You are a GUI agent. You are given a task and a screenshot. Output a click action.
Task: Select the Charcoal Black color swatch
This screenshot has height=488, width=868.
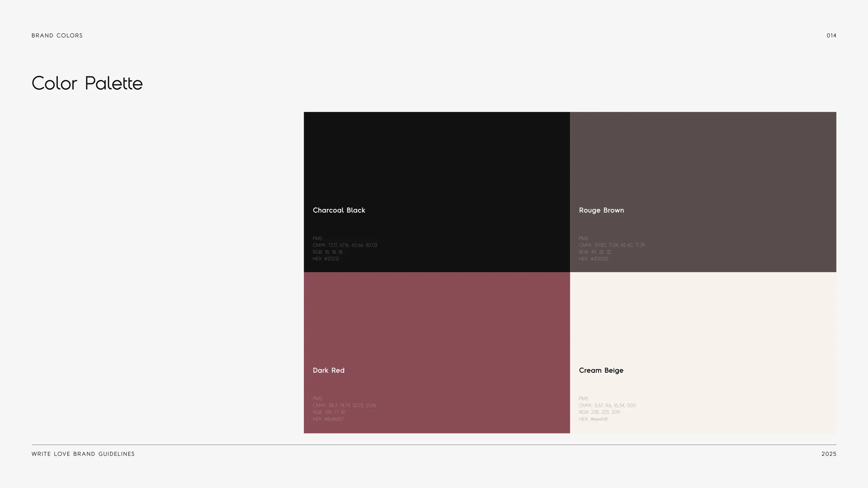(x=437, y=192)
